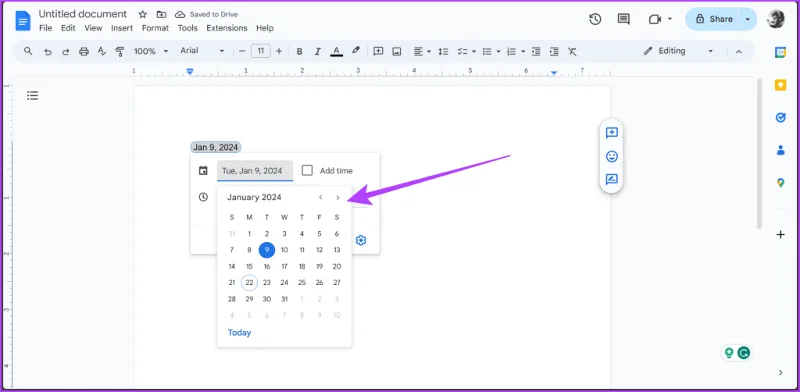
Task: Open Share options dropdown arrow
Action: point(748,19)
